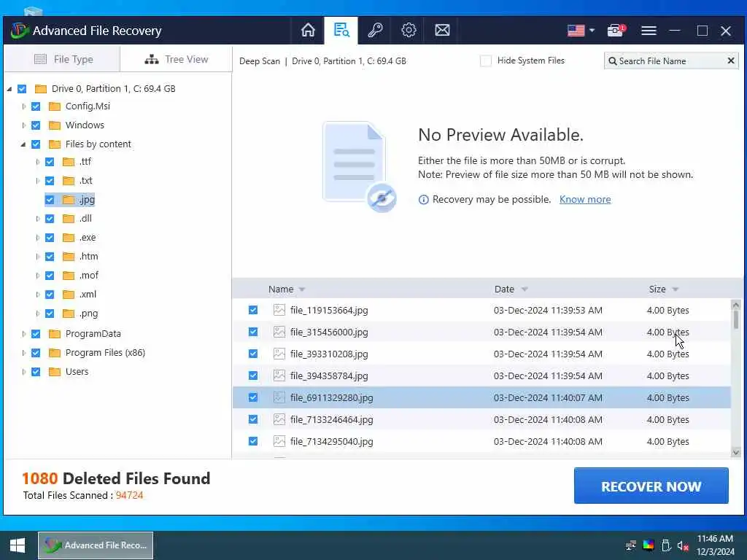Uncheck the Config.Msi folder checkbox
The height and width of the screenshot is (560, 747).
pos(36,106)
